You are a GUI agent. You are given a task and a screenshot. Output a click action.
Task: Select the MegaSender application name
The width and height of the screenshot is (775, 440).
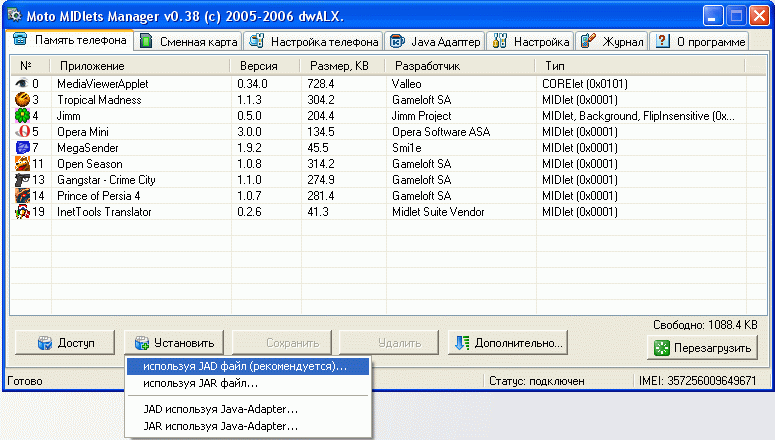pos(88,148)
